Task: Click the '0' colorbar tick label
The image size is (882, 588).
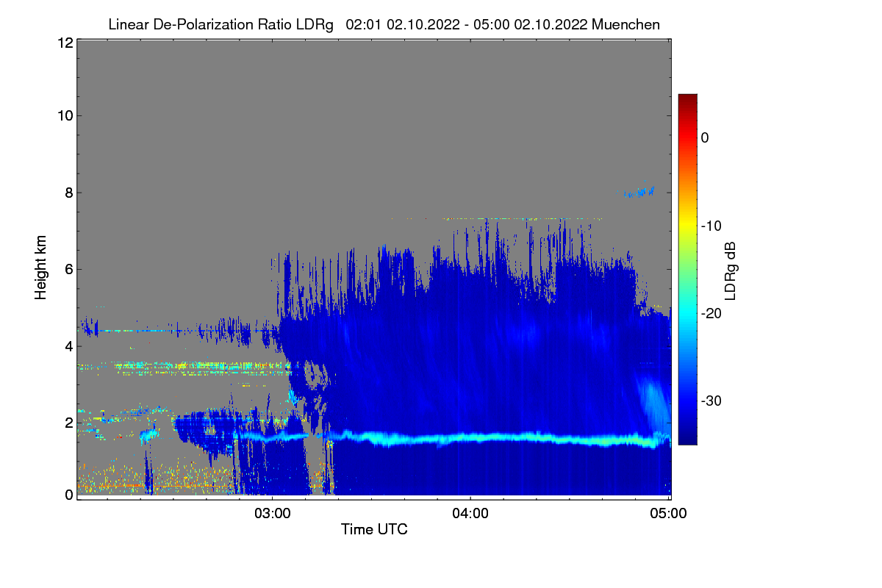Action: pos(705,137)
